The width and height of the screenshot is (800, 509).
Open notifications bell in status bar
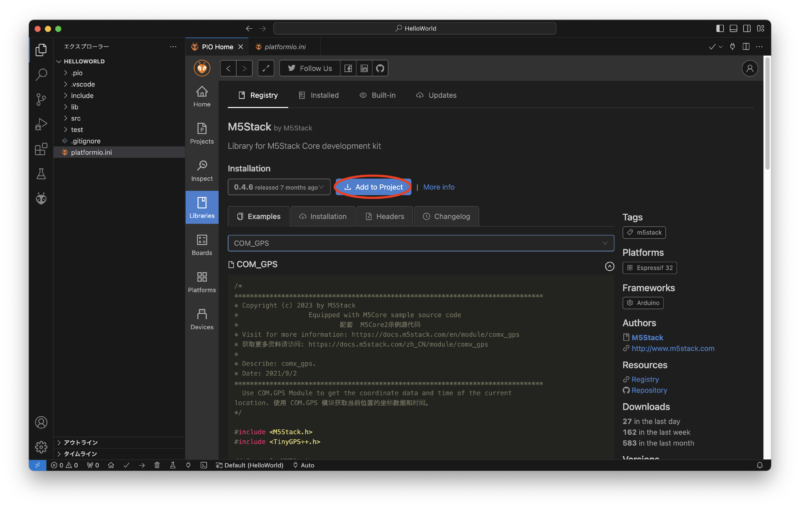[x=760, y=465]
